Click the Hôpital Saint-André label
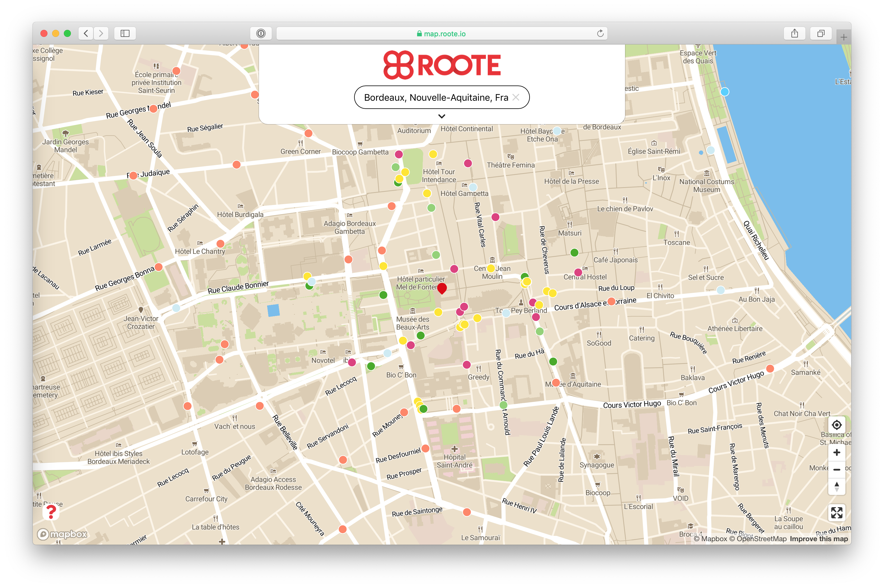This screenshot has height=588, width=884. coord(454,461)
